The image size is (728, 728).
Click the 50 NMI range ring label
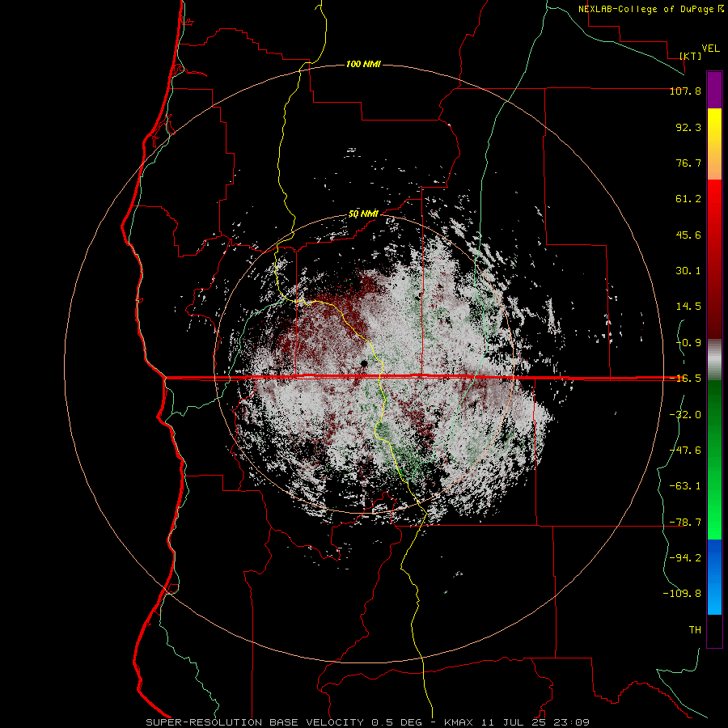point(363,214)
